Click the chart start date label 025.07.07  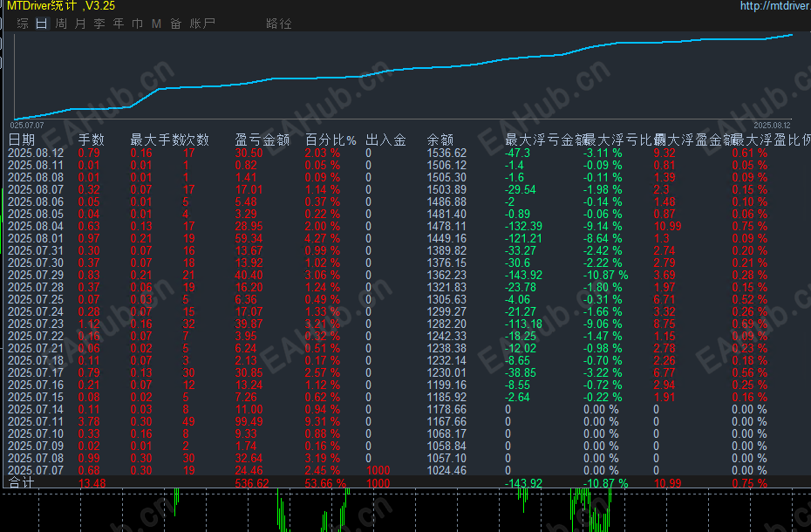pos(27,126)
